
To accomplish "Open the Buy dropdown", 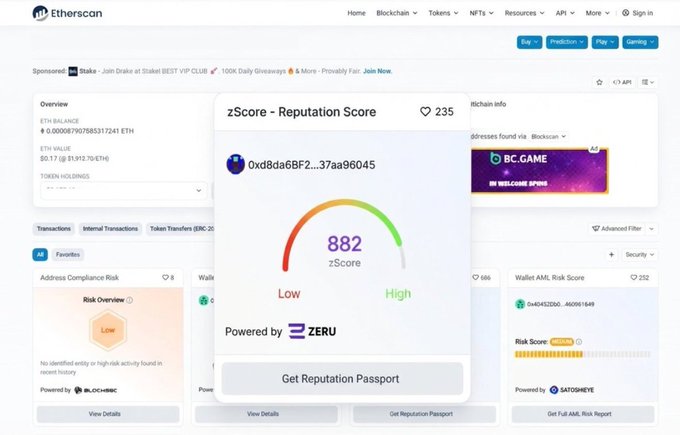I will 529,42.
